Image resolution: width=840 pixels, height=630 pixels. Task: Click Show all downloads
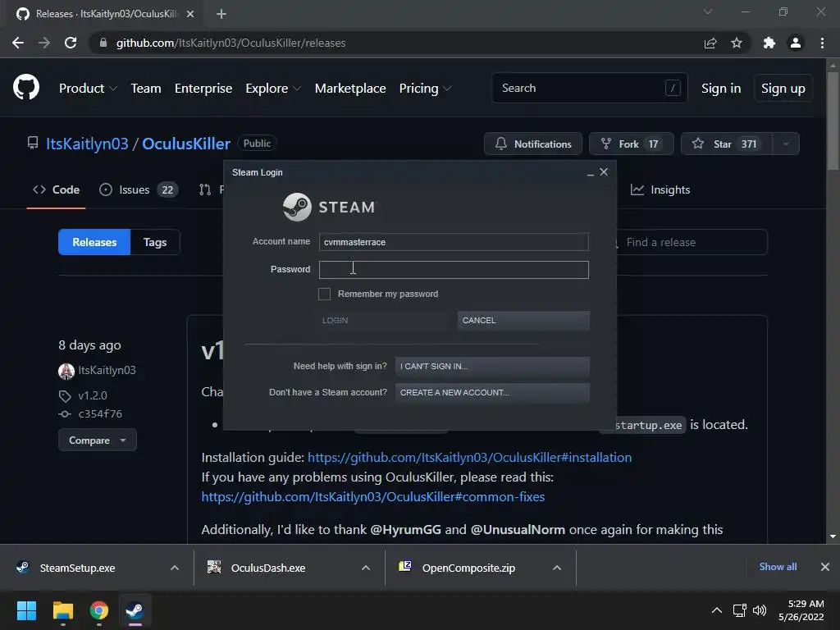point(778,567)
